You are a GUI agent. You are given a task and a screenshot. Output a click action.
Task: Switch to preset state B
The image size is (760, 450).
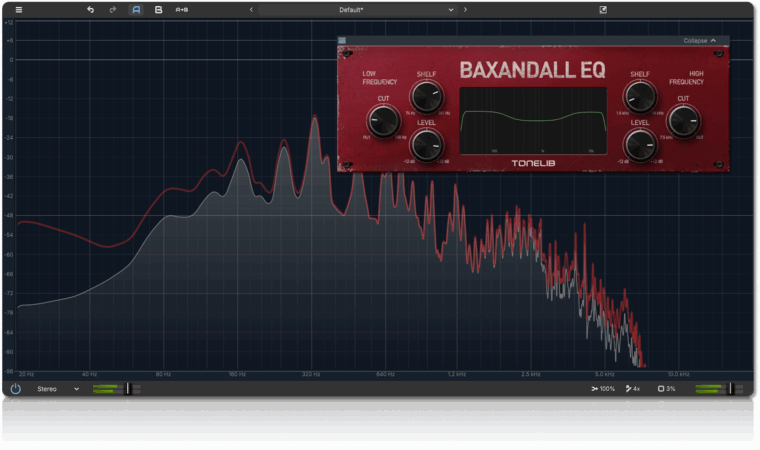tap(158, 9)
